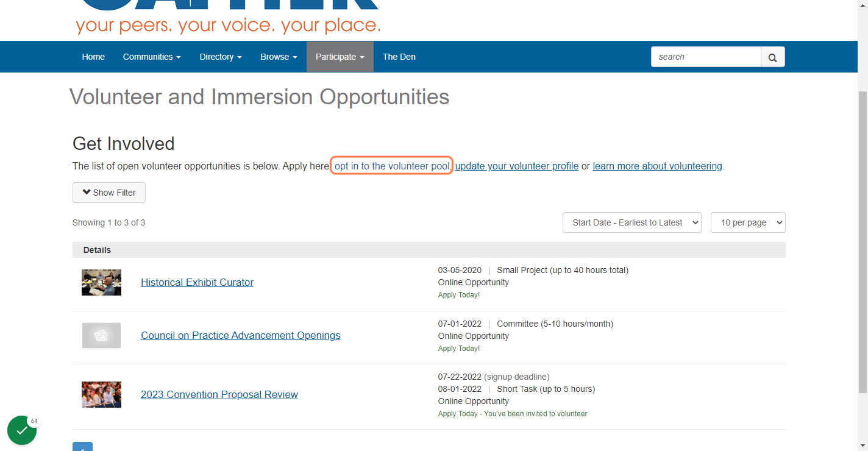Click the Get Involved heading
Image resolution: width=868 pixels, height=451 pixels.
[x=124, y=143]
